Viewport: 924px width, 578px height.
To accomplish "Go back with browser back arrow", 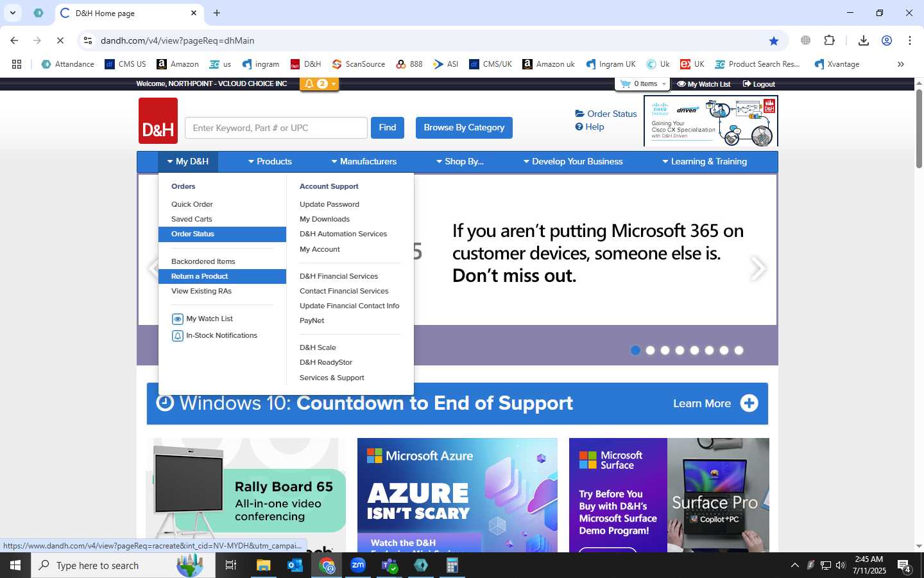I will click(14, 40).
